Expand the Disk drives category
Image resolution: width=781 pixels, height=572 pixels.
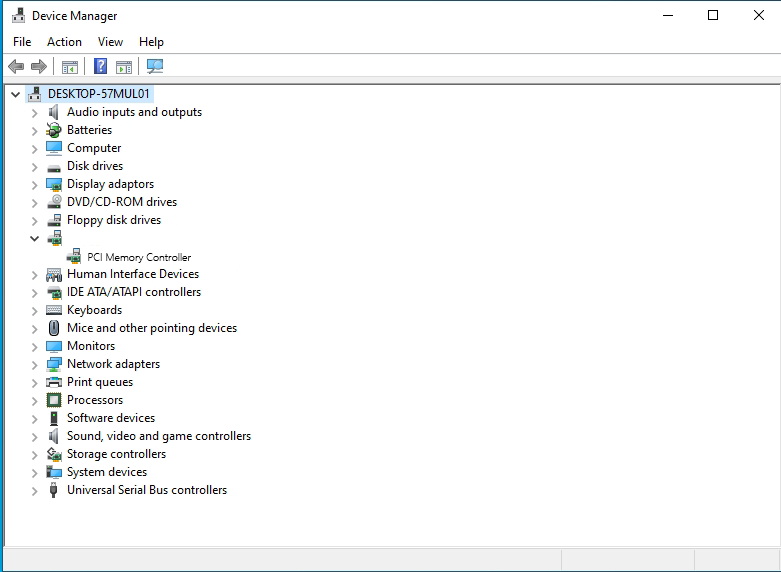pos(34,167)
